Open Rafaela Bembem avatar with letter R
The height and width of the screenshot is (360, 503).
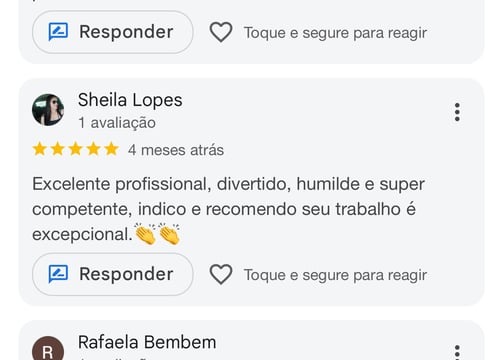pyautogui.click(x=48, y=348)
